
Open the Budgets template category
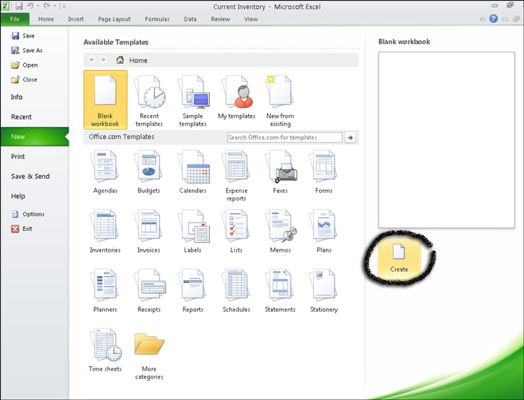(x=149, y=172)
